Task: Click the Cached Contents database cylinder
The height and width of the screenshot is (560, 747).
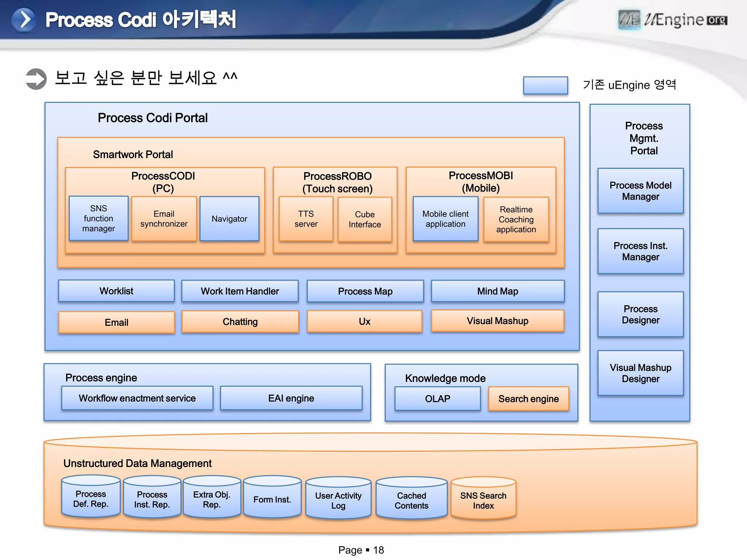Action: [x=411, y=500]
